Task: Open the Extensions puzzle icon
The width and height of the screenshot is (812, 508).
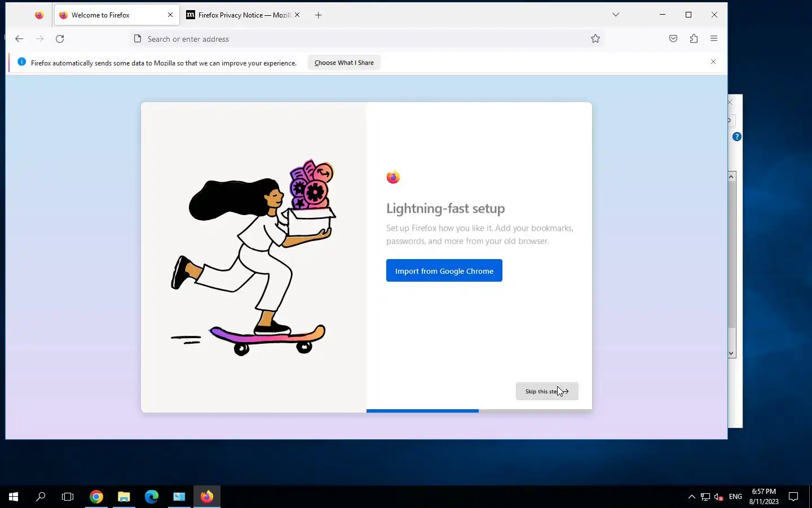Action: pyautogui.click(x=694, y=39)
